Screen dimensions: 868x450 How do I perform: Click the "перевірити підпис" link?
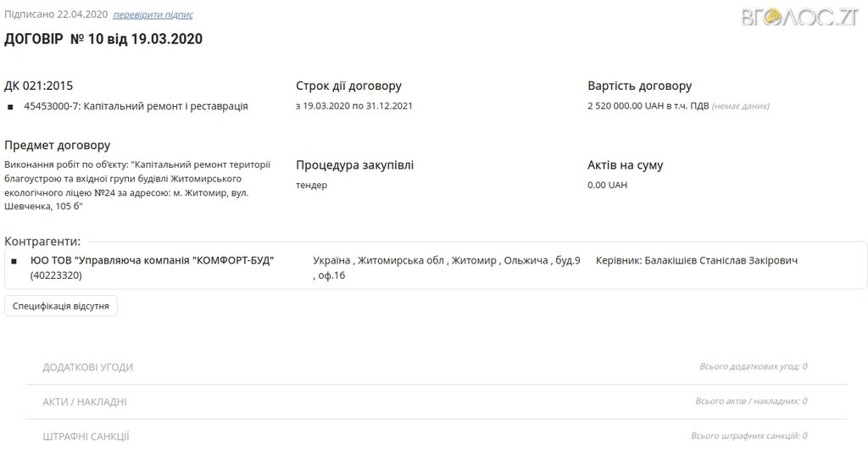tap(153, 15)
